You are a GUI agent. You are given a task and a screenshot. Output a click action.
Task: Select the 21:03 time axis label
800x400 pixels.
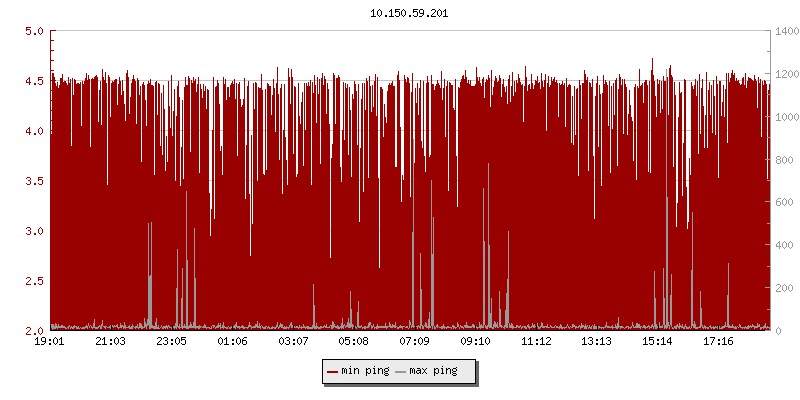110,342
